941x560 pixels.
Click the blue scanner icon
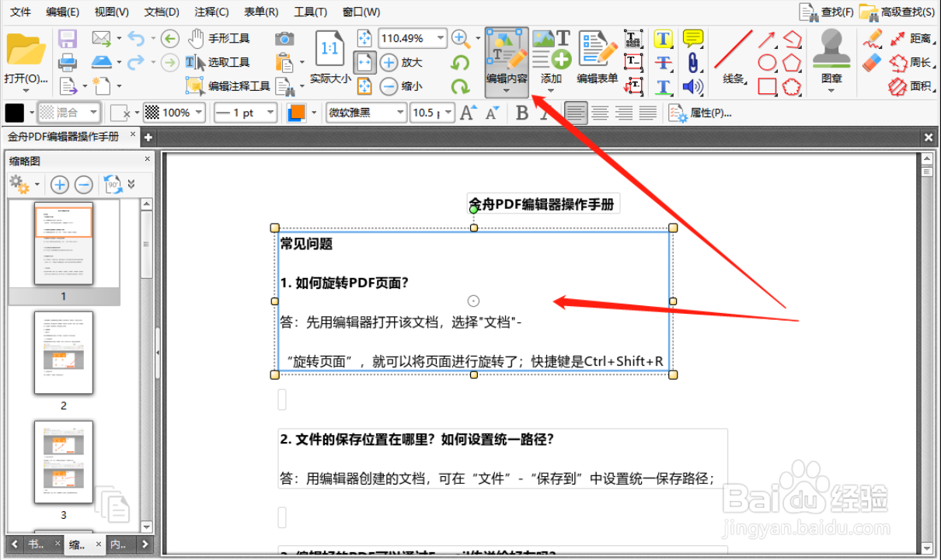point(102,62)
